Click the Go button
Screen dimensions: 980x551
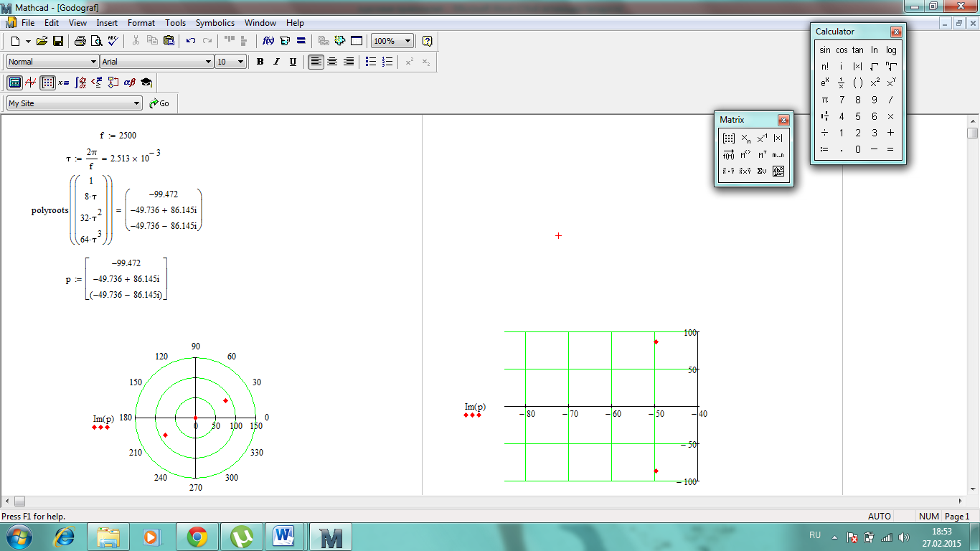[x=159, y=103]
